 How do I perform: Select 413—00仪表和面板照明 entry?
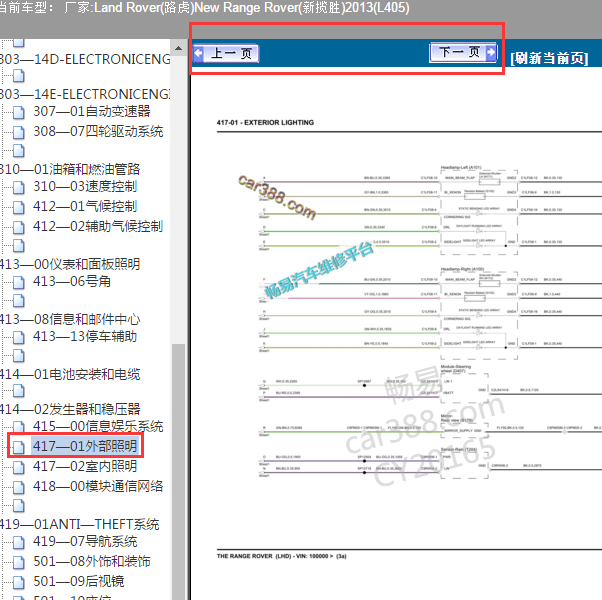coord(70,264)
